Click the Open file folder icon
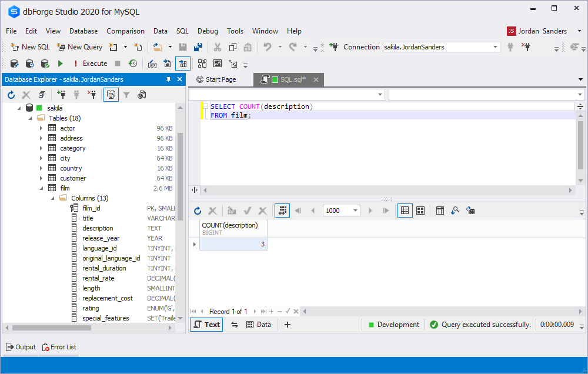Viewport: 588px width, 374px height. (157, 47)
